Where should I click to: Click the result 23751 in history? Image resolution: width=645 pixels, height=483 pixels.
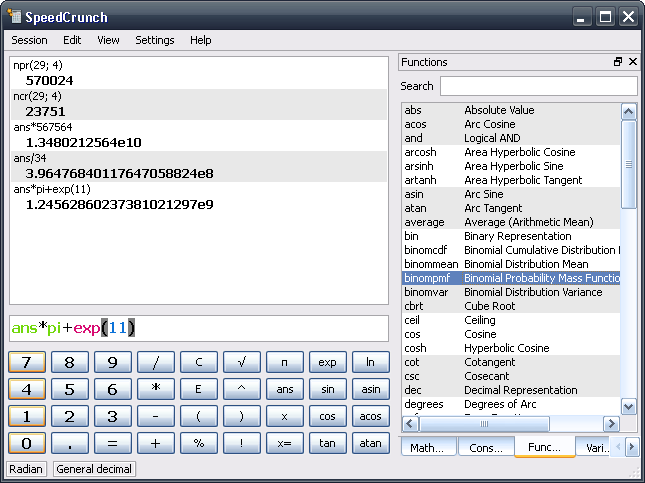click(45, 111)
